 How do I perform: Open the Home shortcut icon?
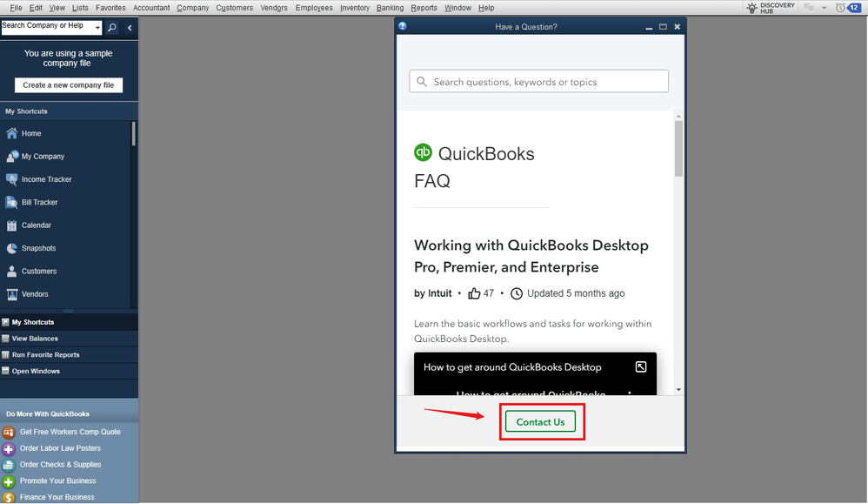click(11, 133)
